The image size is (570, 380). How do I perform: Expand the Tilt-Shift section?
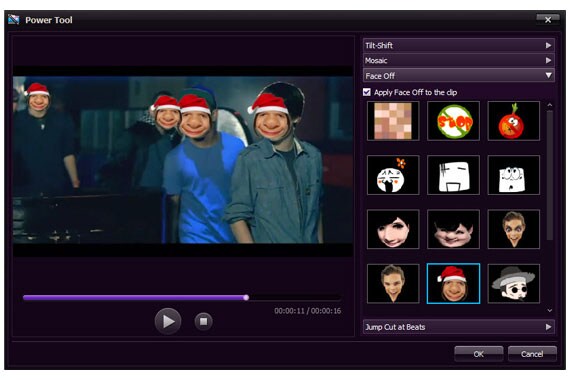tap(458, 45)
